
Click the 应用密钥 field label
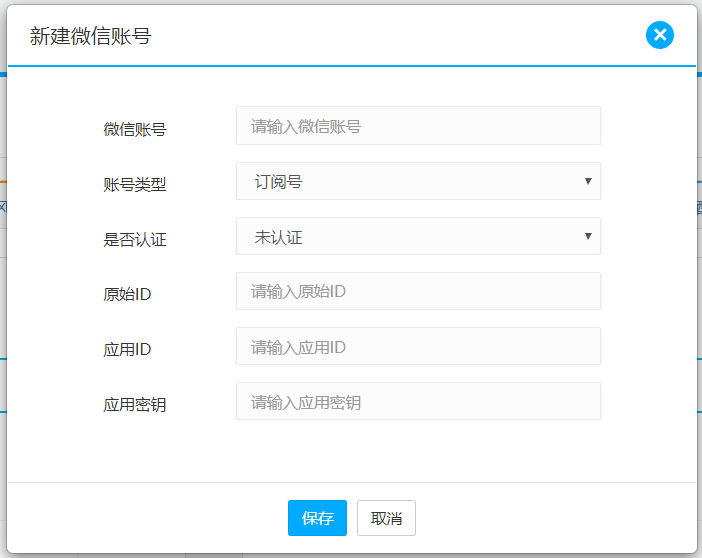tap(134, 404)
